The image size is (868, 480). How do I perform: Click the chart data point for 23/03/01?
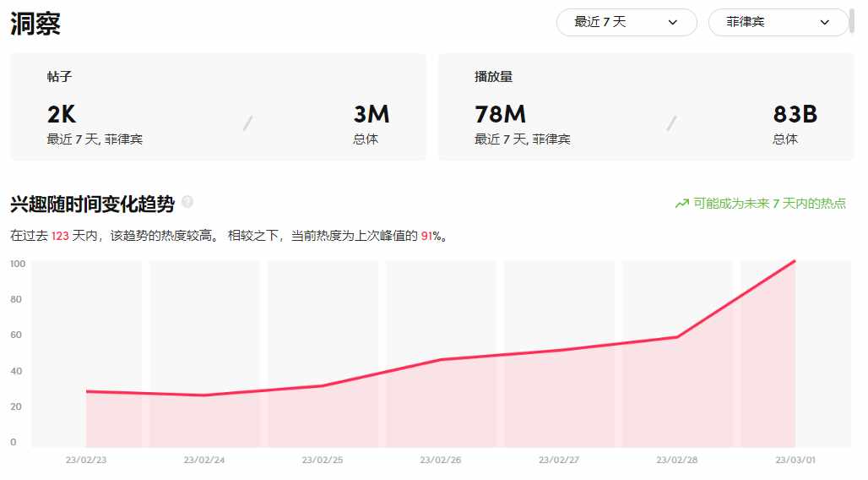795,261
